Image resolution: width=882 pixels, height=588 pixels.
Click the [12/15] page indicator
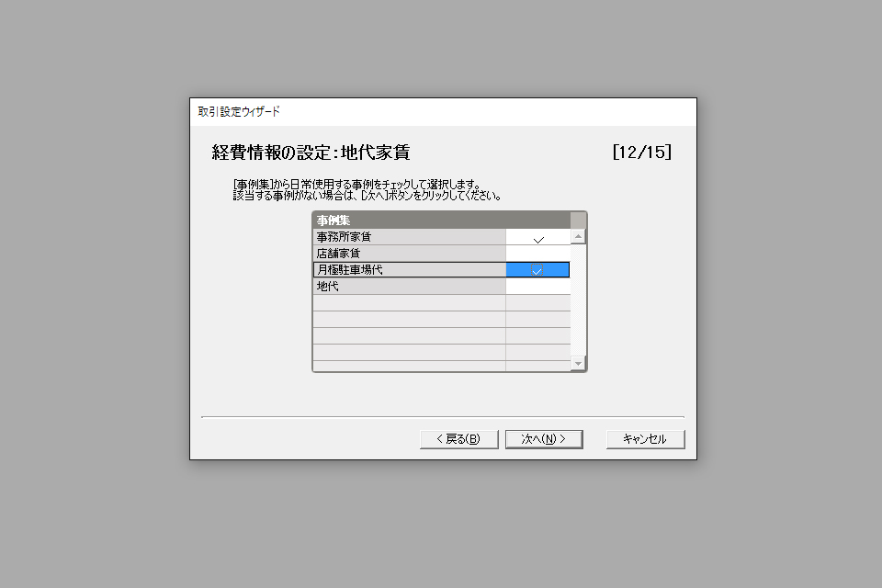[642, 152]
